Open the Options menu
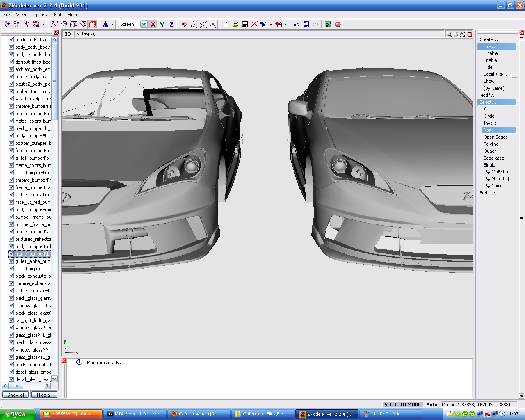This screenshot has width=525, height=420. (40, 15)
